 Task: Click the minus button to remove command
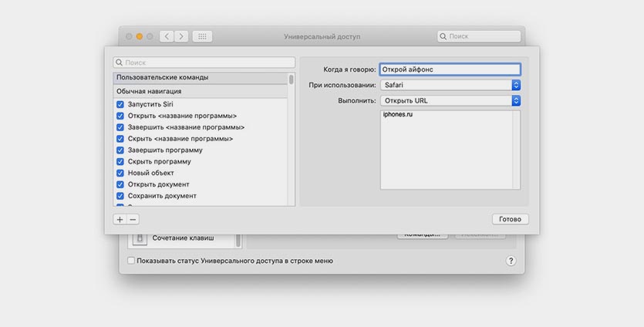[x=133, y=219]
